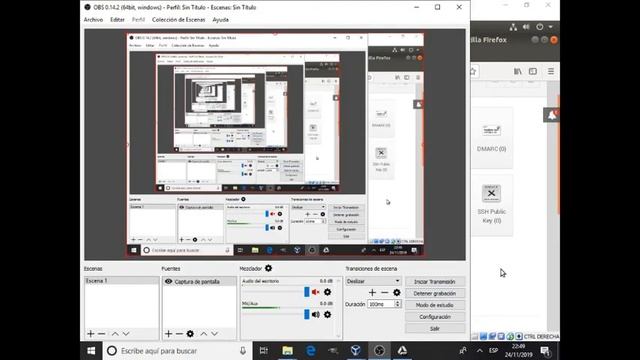Select Escena 1 in the Escenas list
The width and height of the screenshot is (640, 360).
tap(122, 281)
